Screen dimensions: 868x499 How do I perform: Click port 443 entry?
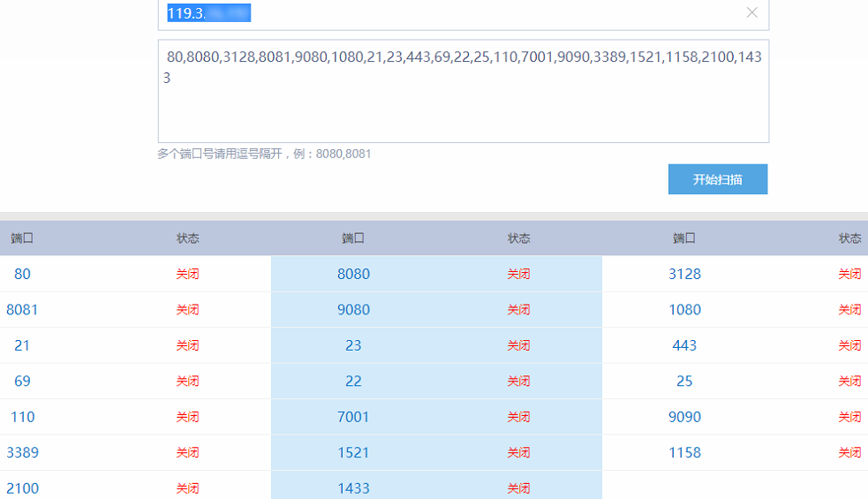tap(684, 345)
